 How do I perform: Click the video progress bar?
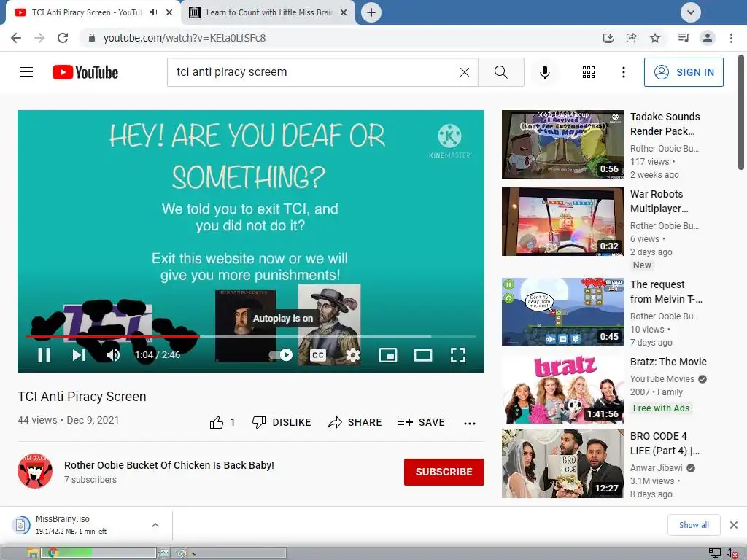(251, 336)
